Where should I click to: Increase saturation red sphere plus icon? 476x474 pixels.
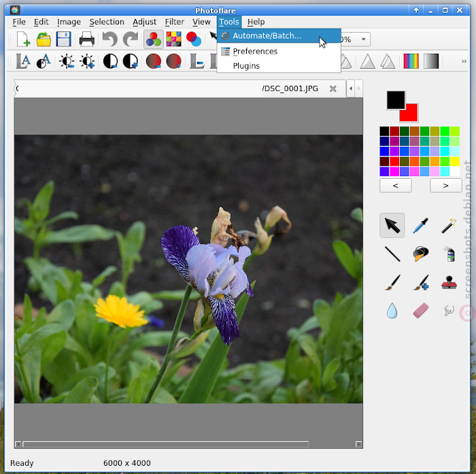coord(173,61)
